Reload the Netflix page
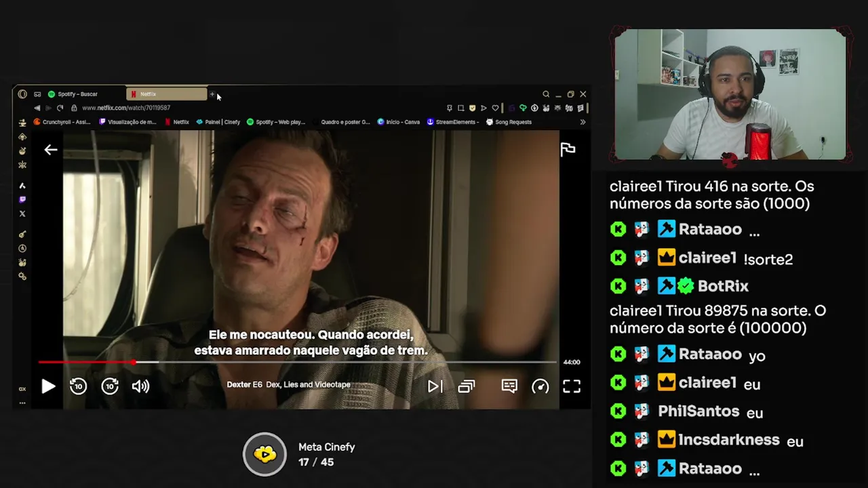Screen dimensions: 868x488 [60, 108]
